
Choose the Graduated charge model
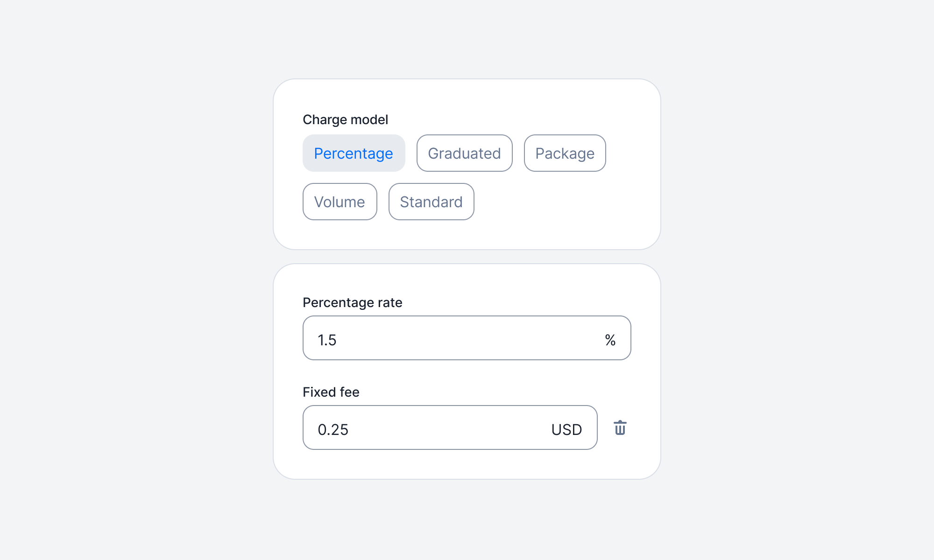point(464,153)
